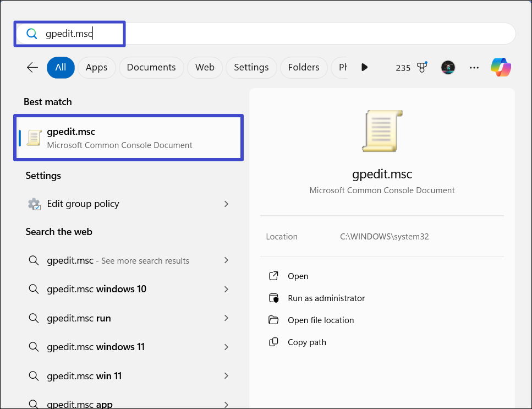
Task: Open the rewards trophy points icon
Action: [422, 68]
